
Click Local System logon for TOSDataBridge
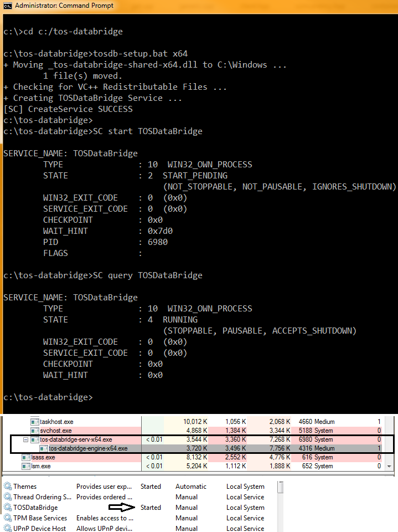[x=245, y=507]
